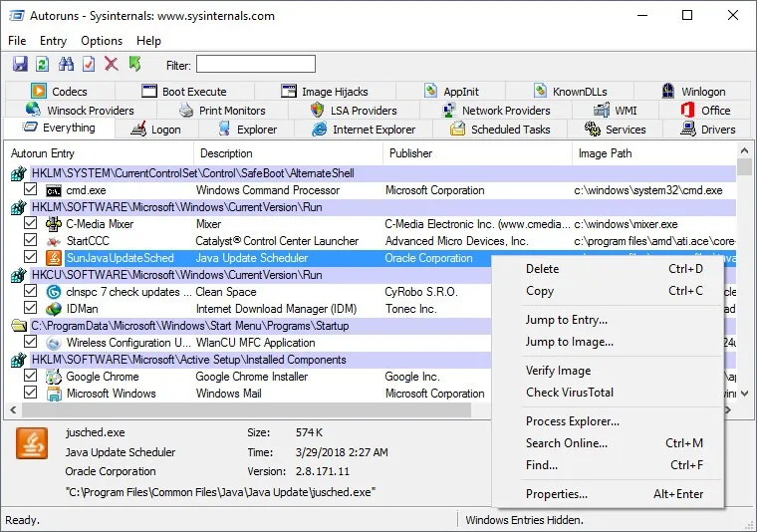Sort by the Publisher column header
The image size is (757, 532).
(410, 153)
